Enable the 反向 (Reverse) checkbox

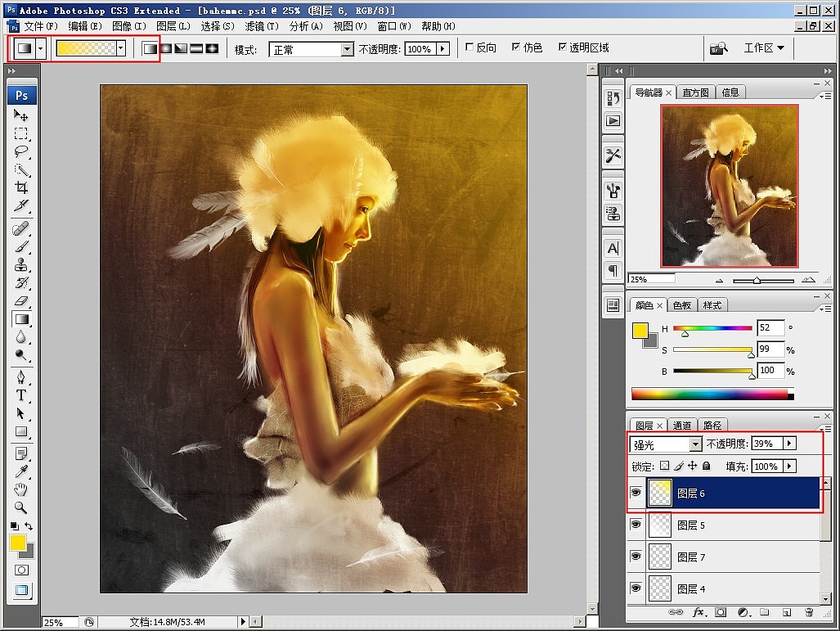tap(469, 48)
